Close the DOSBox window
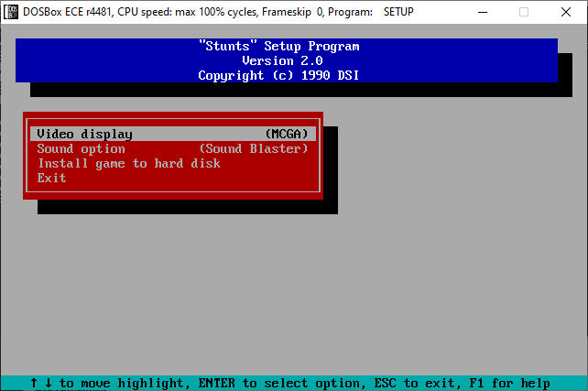 pos(566,12)
